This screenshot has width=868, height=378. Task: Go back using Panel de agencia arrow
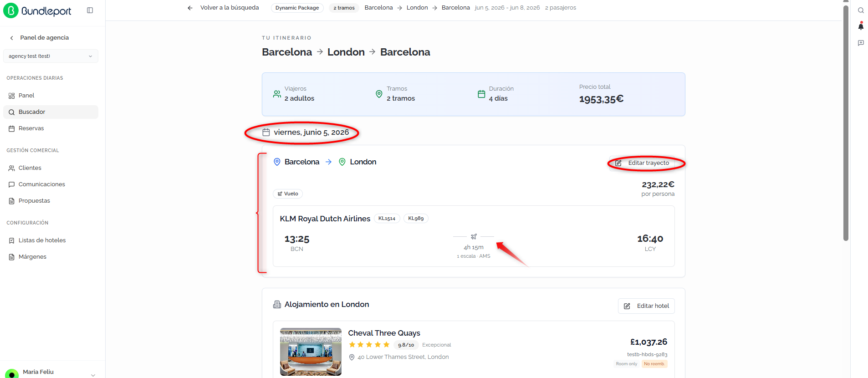(12, 38)
